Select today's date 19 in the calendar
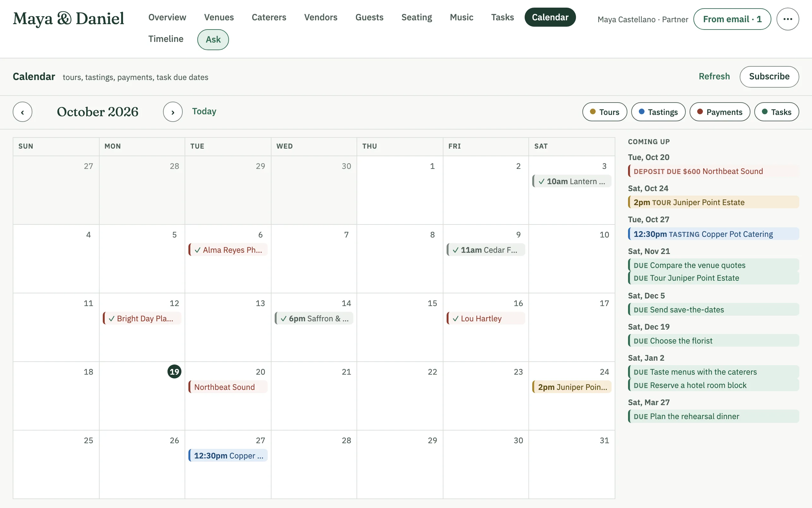Image resolution: width=812 pixels, height=508 pixels. click(x=174, y=371)
